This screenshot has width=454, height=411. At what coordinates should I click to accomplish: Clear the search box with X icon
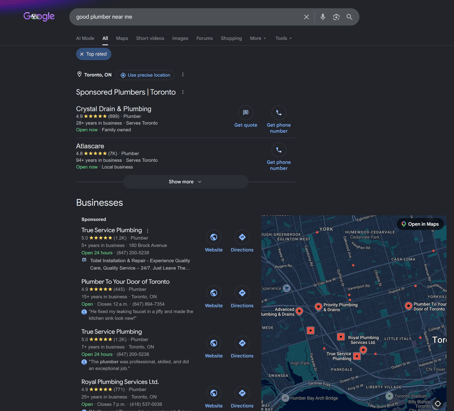[306, 17]
